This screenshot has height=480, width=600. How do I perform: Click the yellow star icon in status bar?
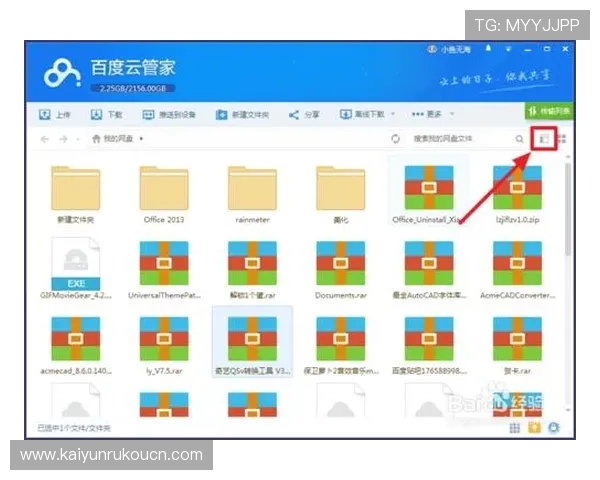pos(535,428)
